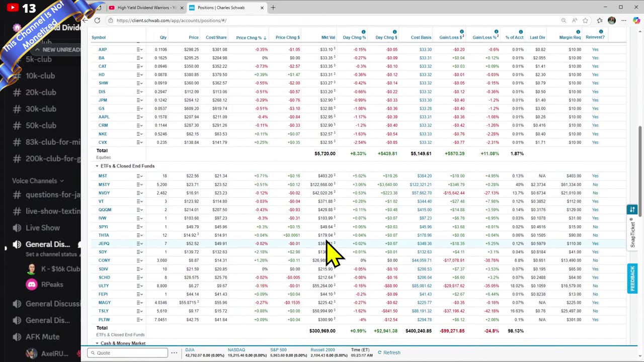Open the action menu icon for PLTW
The image size is (644, 362).
[x=139, y=320]
